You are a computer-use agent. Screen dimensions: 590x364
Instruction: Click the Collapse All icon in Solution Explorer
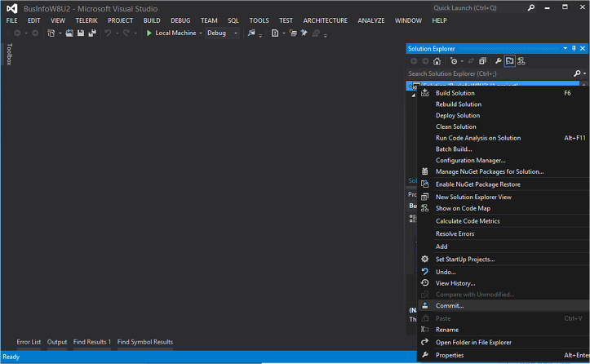click(483, 61)
